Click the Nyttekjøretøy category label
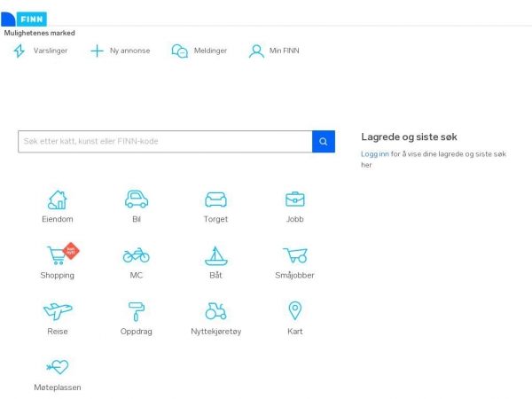The width and height of the screenshot is (532, 399). 216,332
